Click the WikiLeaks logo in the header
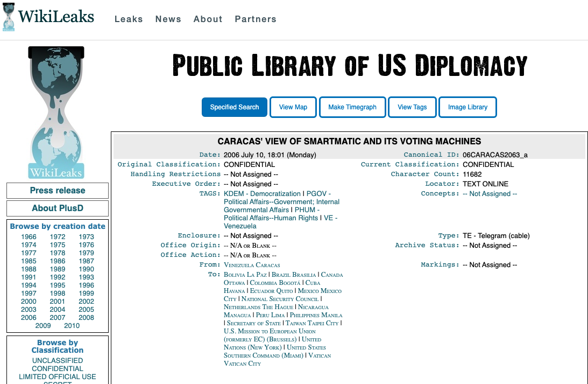This screenshot has height=384, width=588. pos(48,17)
